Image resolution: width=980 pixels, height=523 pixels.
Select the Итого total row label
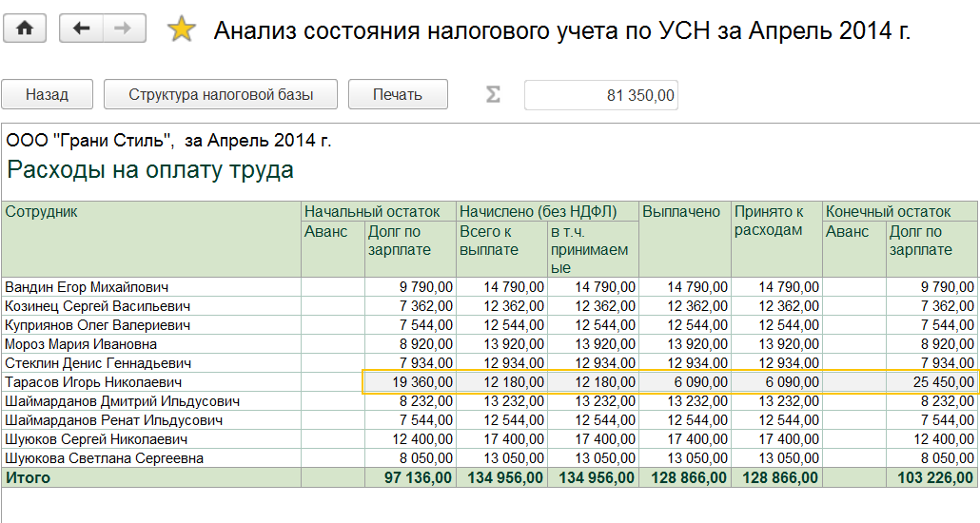(28, 478)
